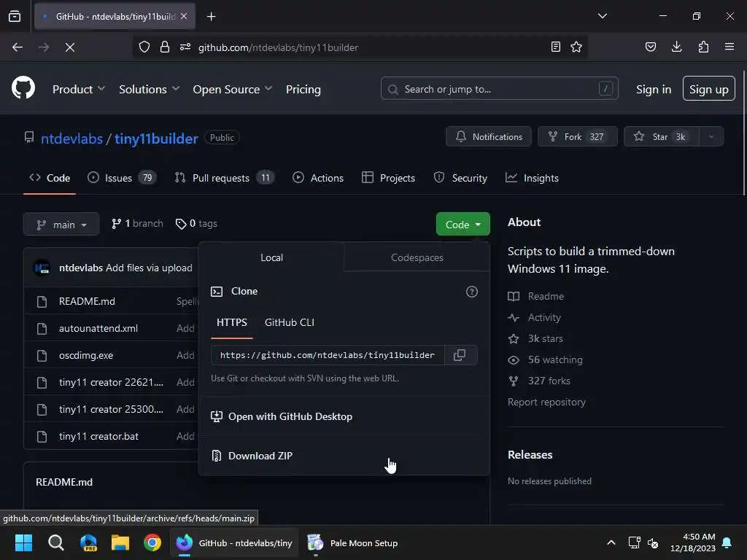Open the Star lists dropdown arrow
This screenshot has height=560, width=747.
click(x=711, y=136)
